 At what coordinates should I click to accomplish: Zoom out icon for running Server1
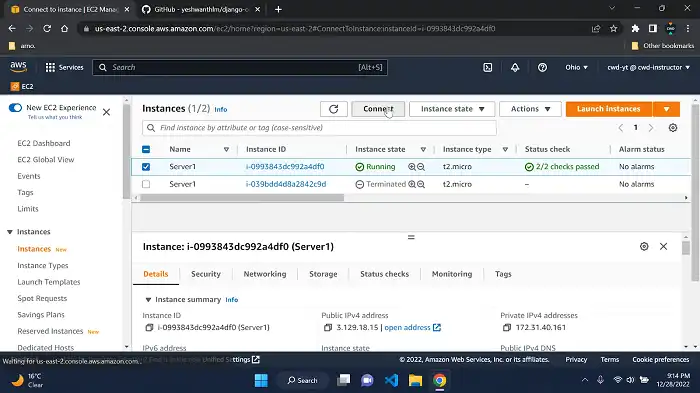click(x=421, y=167)
